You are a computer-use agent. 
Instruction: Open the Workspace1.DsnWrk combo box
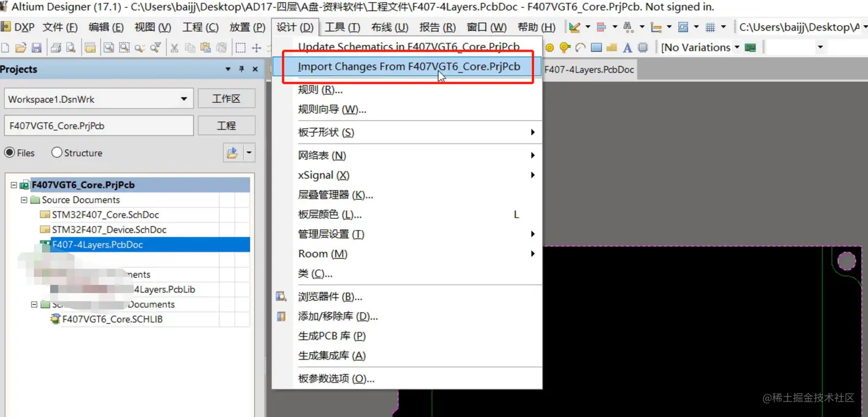(98, 99)
